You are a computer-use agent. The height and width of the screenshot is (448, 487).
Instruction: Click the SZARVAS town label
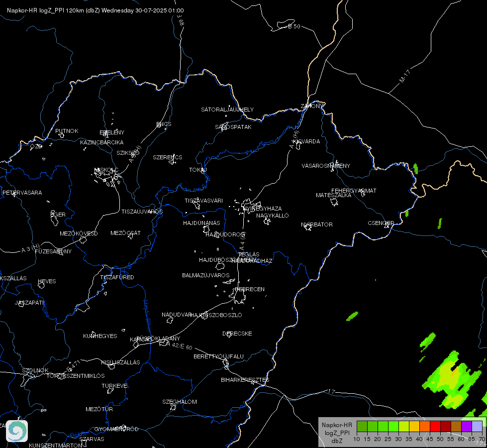[92, 439]
